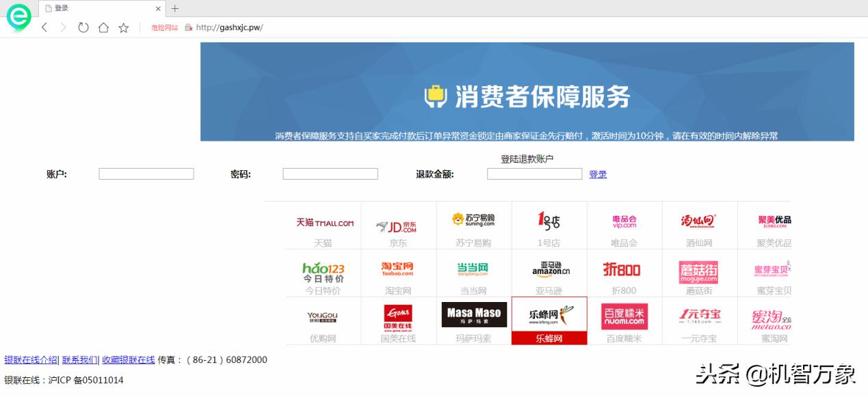Click inside the 账户 account input field
The image size is (868, 397).
coord(146,174)
